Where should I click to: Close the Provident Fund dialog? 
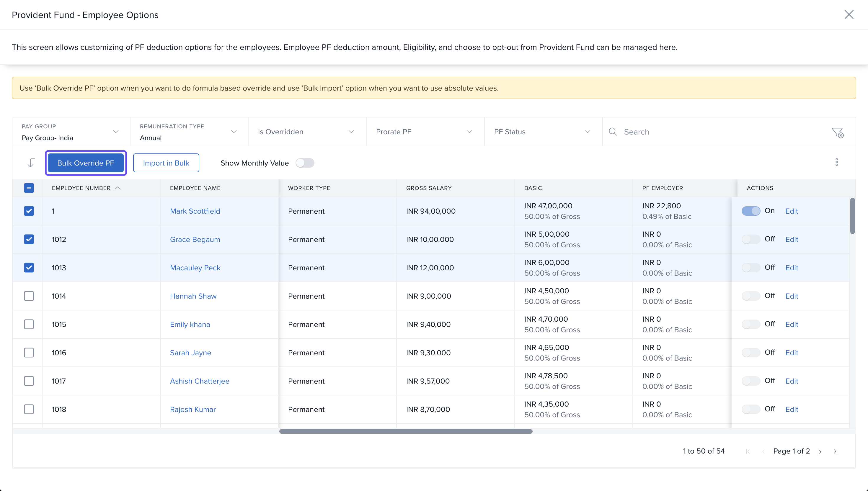(x=849, y=14)
